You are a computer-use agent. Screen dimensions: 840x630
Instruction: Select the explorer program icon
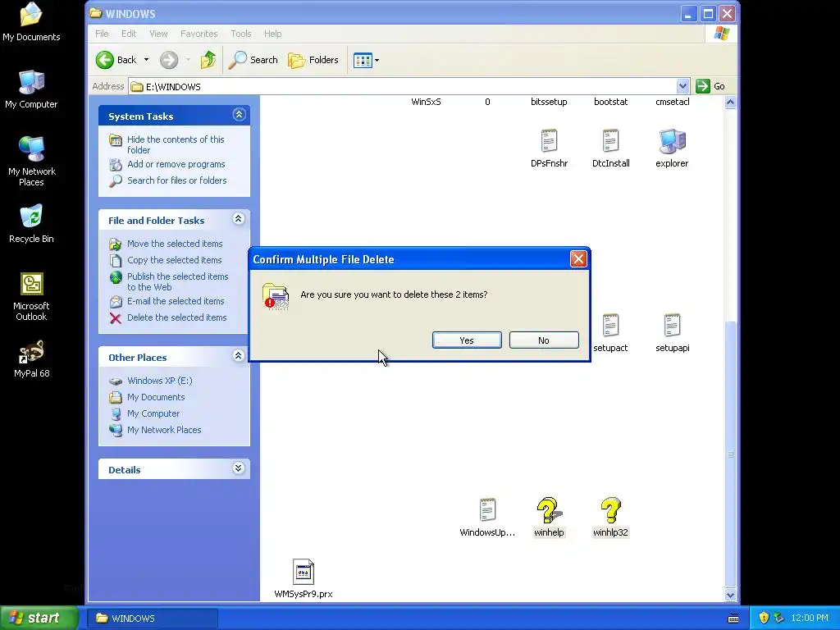pyautogui.click(x=673, y=141)
